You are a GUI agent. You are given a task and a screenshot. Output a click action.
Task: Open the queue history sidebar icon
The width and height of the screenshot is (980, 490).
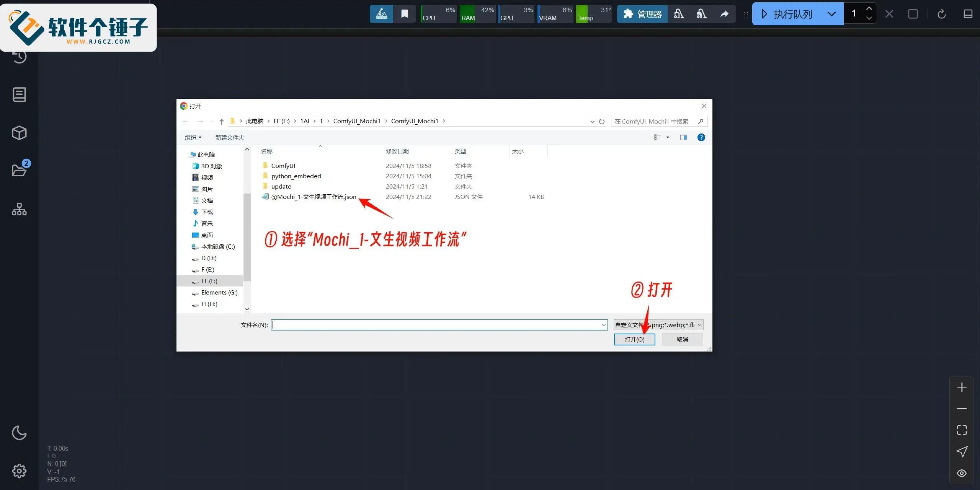[x=19, y=57]
